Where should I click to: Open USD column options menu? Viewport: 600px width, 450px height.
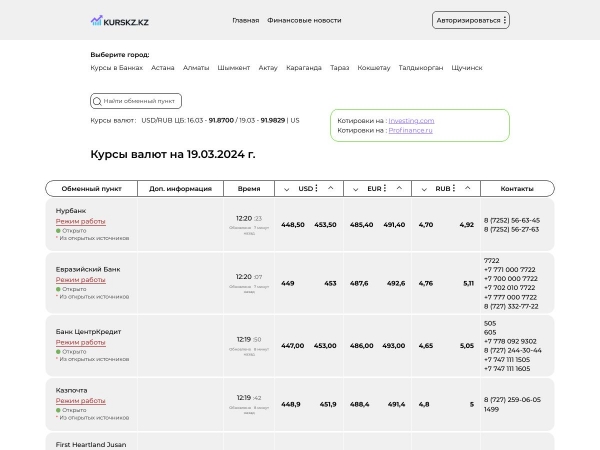pos(317,188)
